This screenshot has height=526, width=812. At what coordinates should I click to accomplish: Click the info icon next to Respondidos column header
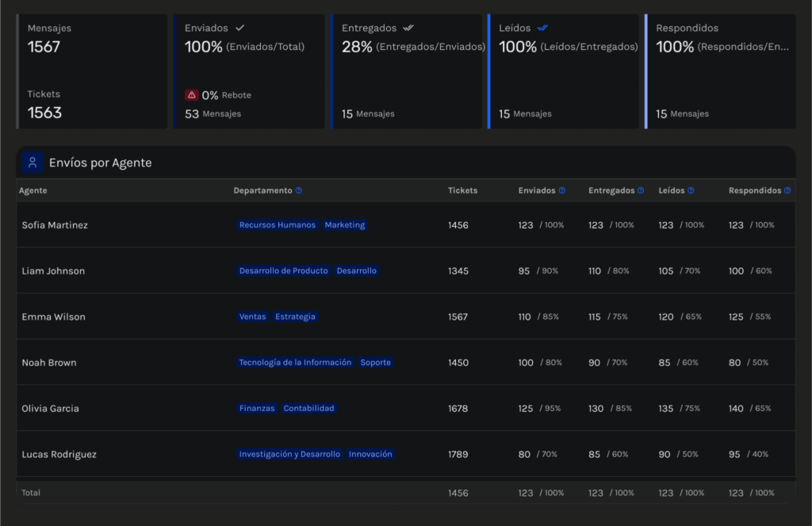pos(787,190)
